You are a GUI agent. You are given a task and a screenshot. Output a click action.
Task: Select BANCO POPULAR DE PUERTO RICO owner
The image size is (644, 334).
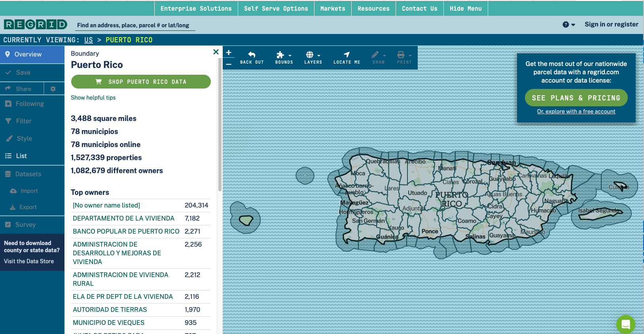tap(126, 231)
